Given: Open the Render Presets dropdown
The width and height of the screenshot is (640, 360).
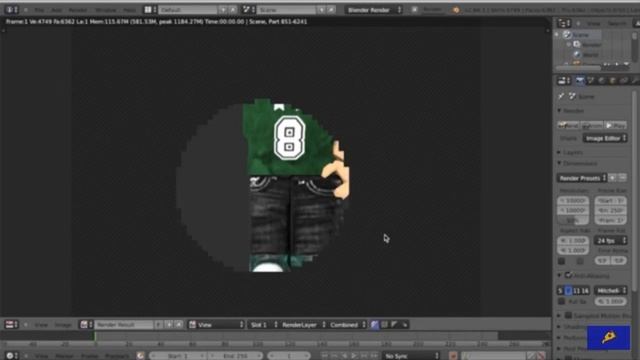Looking at the screenshot, I should pos(582,178).
